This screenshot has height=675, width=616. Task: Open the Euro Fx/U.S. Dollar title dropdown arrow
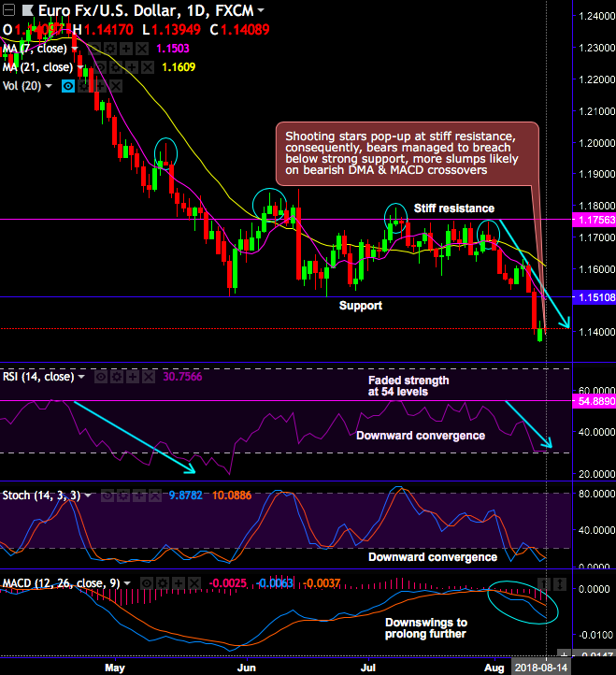261,9
